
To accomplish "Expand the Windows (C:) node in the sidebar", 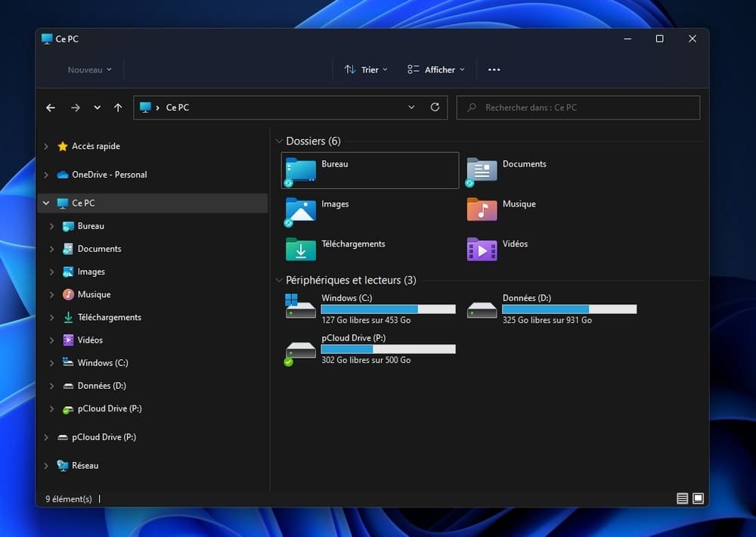I will tap(51, 363).
